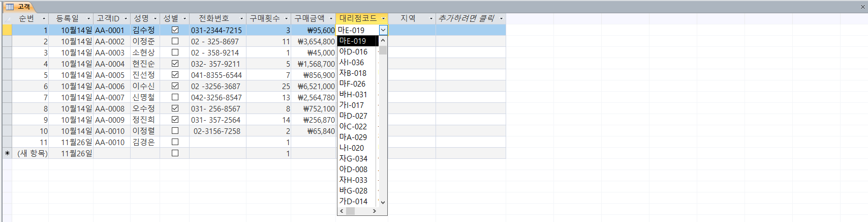Uncheck the 성별 checkbox for 김수정
This screenshot has height=222, width=868.
point(175,30)
